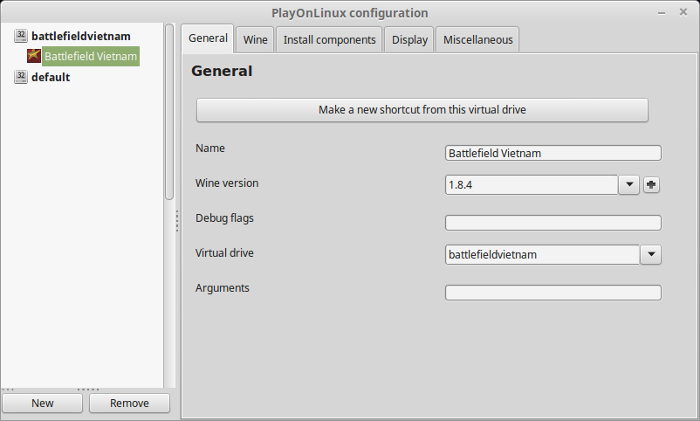
Task: Click the Wine version 1.8.4 combo field
Action: point(531,185)
